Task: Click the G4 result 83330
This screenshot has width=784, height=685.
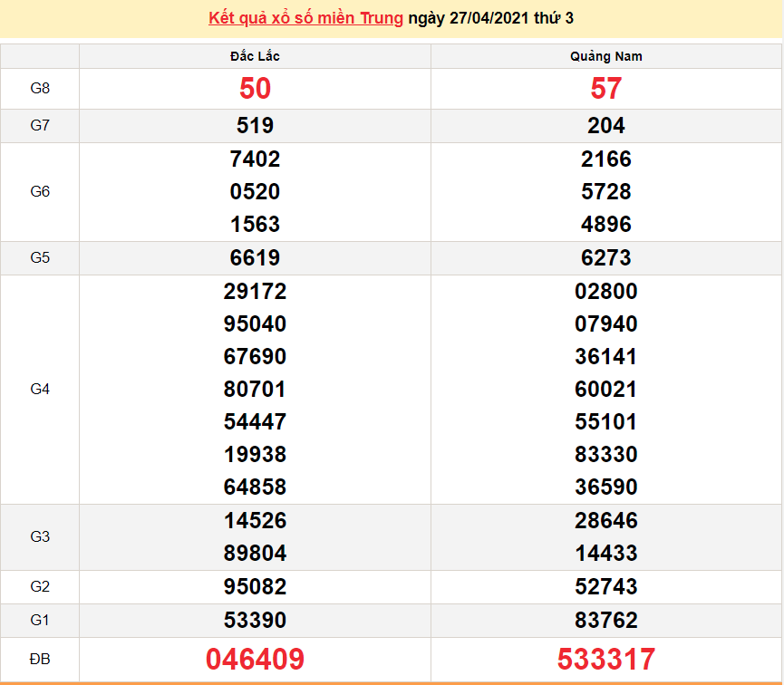Action: pos(606,455)
